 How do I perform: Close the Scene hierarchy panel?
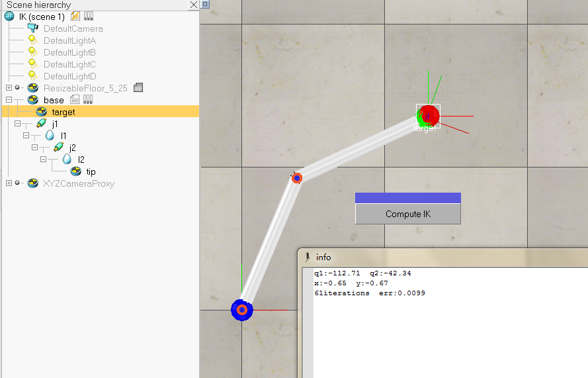pyautogui.click(x=194, y=5)
